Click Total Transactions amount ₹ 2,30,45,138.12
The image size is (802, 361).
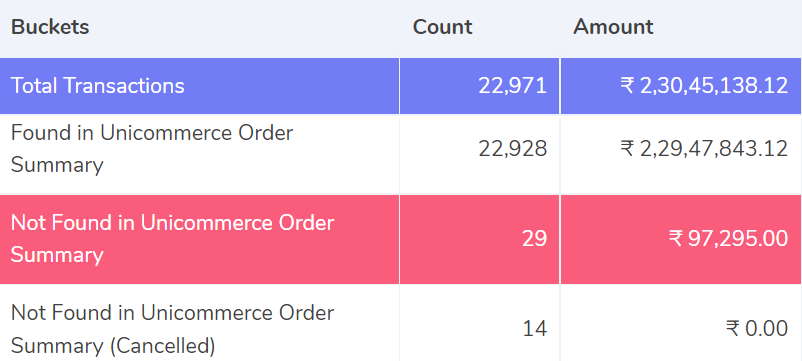pyautogui.click(x=704, y=86)
